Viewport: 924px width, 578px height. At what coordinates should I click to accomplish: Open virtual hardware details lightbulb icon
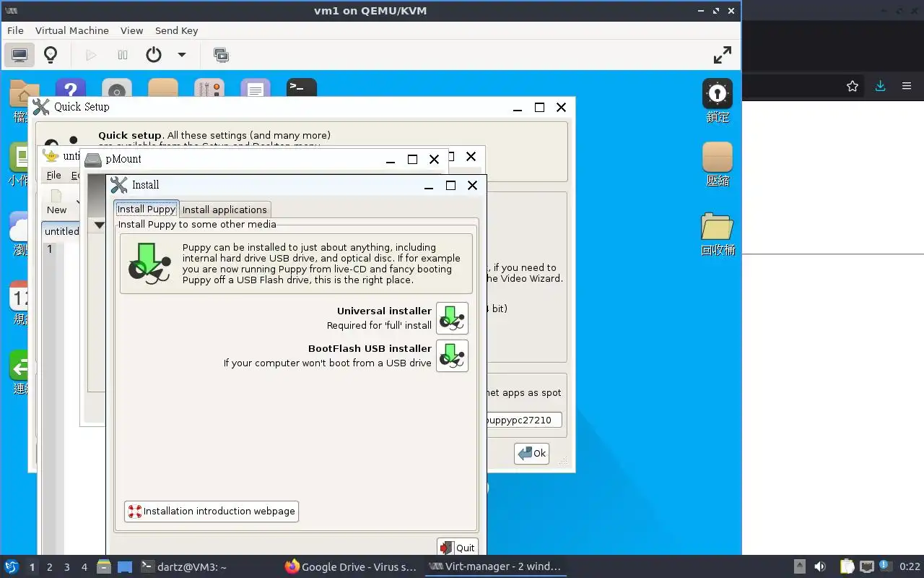tap(51, 55)
